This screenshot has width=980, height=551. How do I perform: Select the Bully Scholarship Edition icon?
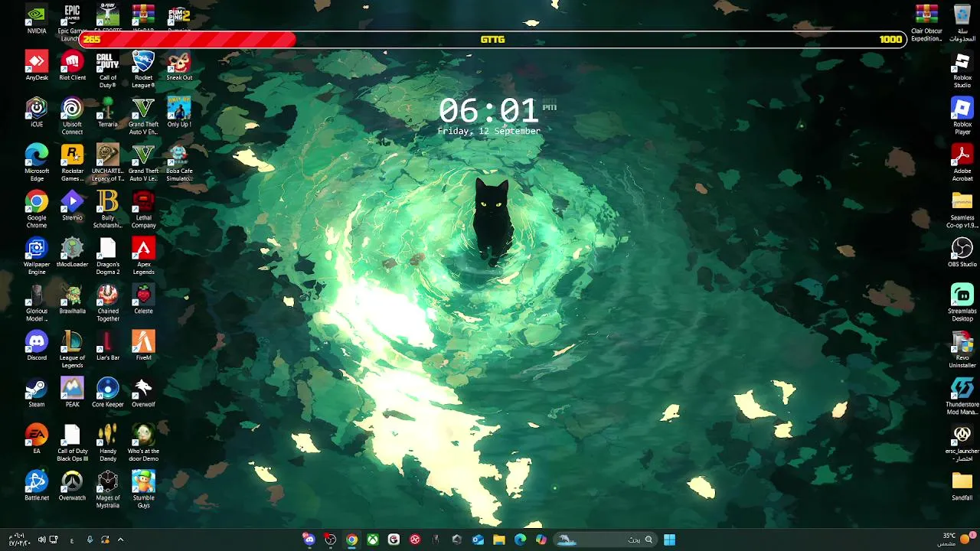[x=108, y=210]
